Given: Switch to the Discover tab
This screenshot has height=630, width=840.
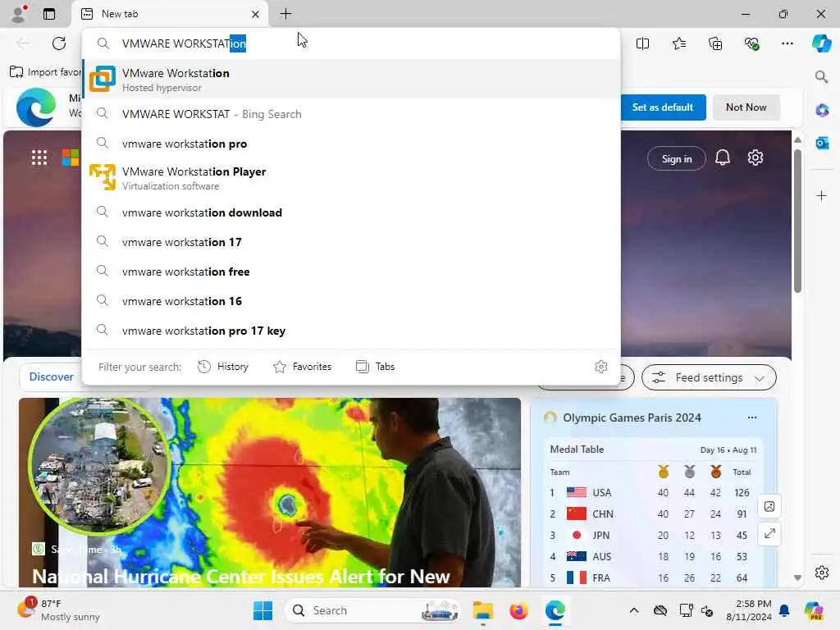Looking at the screenshot, I should coord(52,377).
